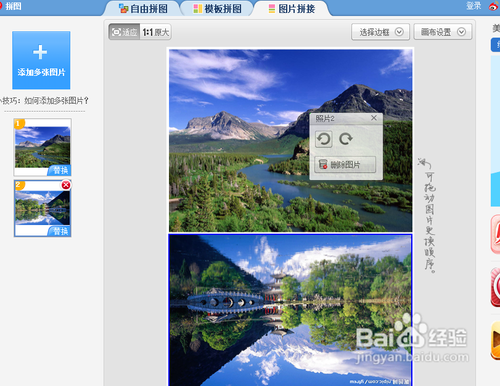
Task: Click 登录 login link
Action: tap(474, 6)
